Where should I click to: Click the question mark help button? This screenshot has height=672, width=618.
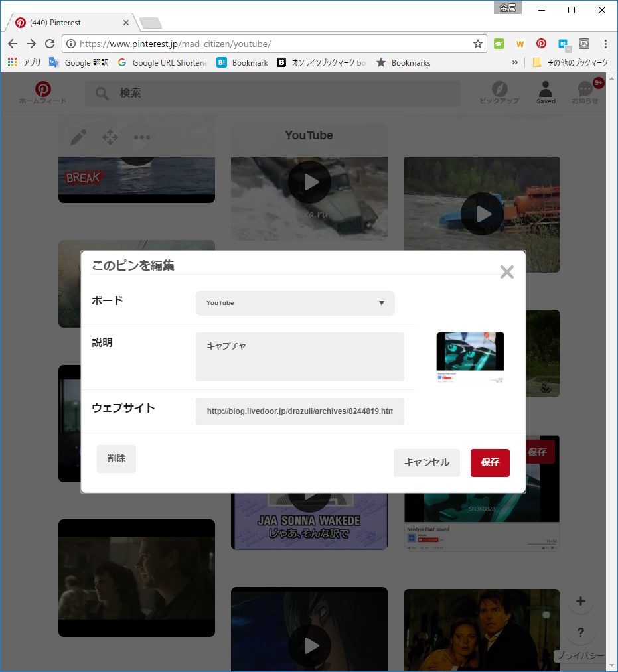(581, 632)
